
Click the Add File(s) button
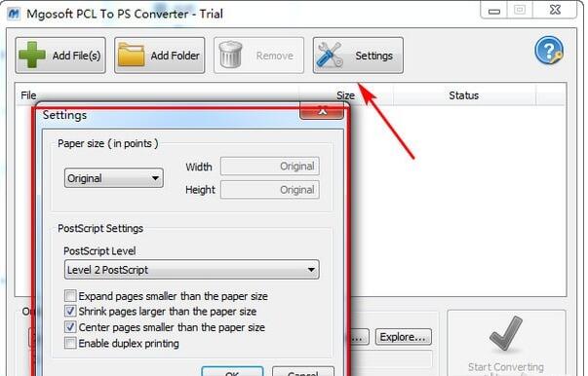60,56
